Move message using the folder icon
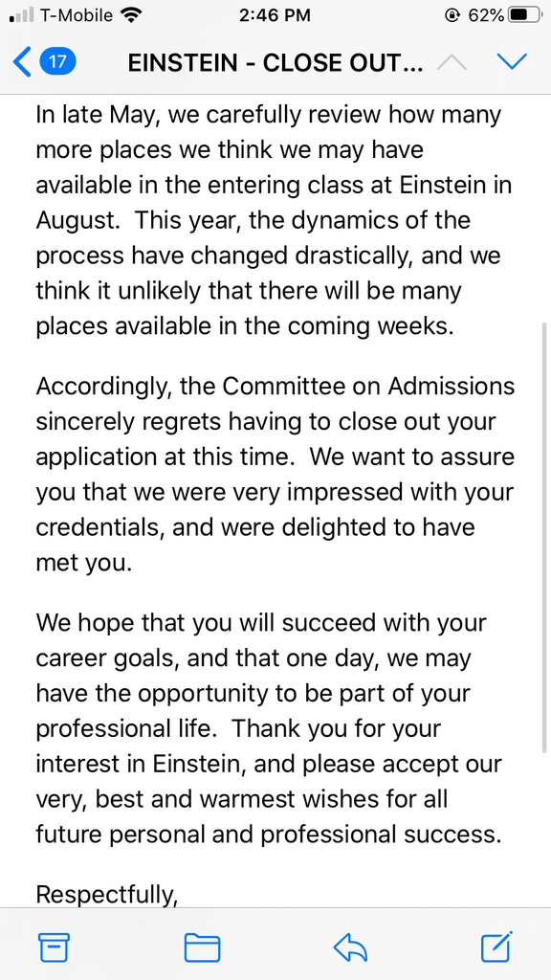The width and height of the screenshot is (551, 980). click(x=203, y=947)
